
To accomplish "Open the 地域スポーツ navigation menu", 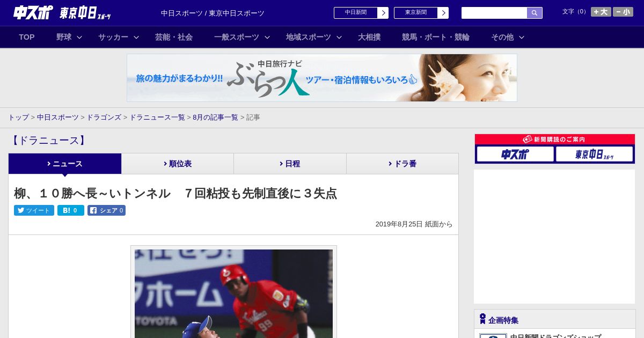I will tap(309, 37).
